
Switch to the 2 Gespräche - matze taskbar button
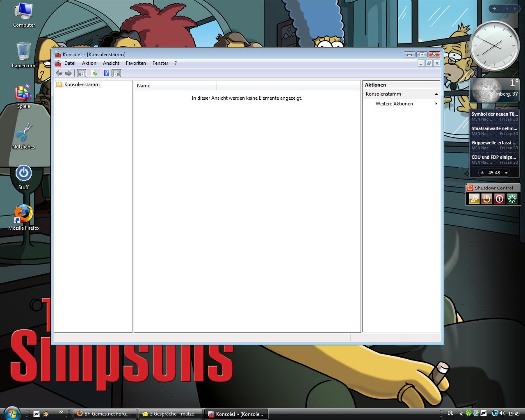pyautogui.click(x=171, y=414)
